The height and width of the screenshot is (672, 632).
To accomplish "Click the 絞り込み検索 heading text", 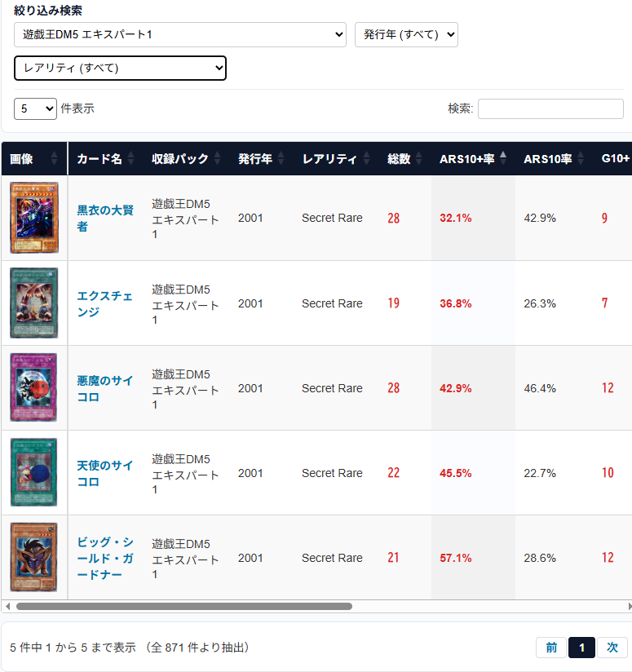I will [x=47, y=11].
